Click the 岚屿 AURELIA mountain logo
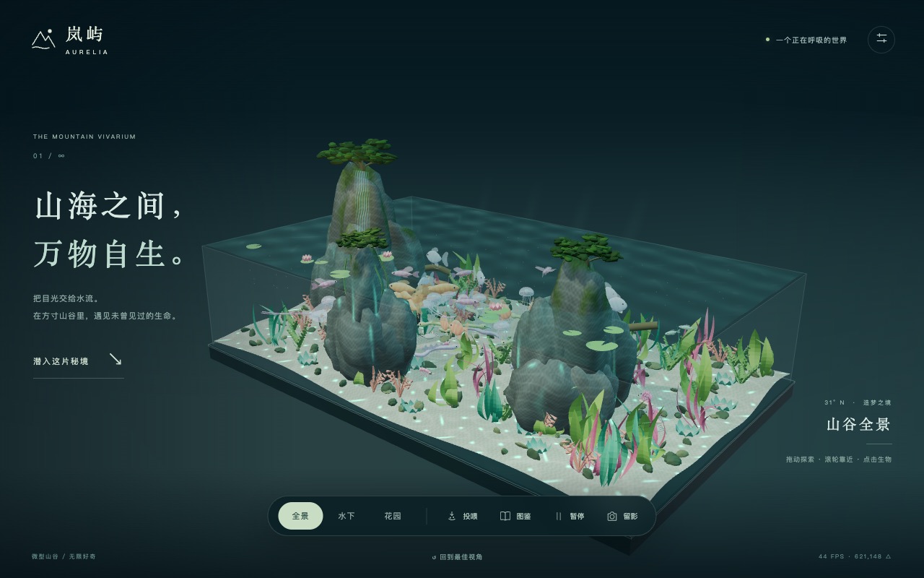 point(70,40)
